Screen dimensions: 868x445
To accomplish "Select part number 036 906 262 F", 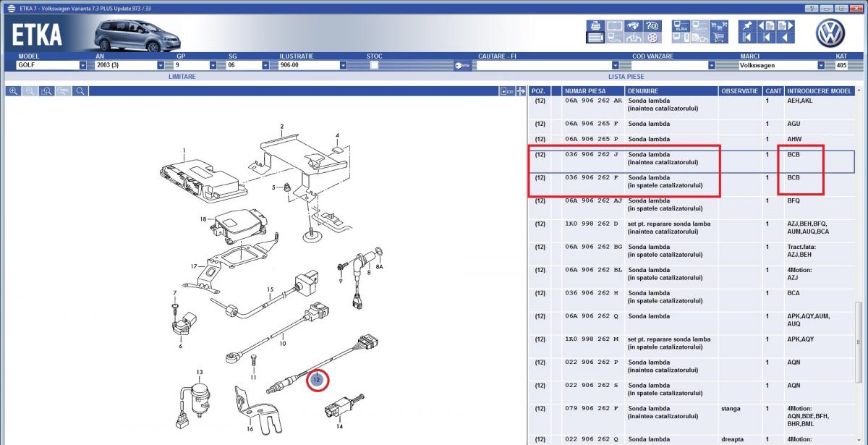I will (592, 178).
